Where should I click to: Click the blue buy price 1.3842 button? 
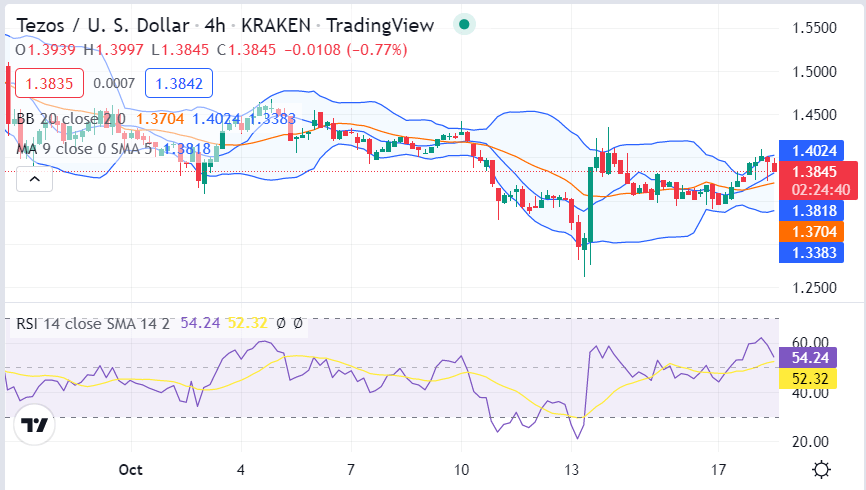tap(179, 83)
